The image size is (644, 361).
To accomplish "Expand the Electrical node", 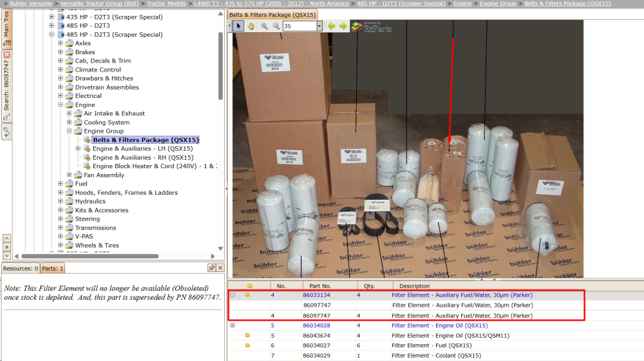I will (61, 96).
